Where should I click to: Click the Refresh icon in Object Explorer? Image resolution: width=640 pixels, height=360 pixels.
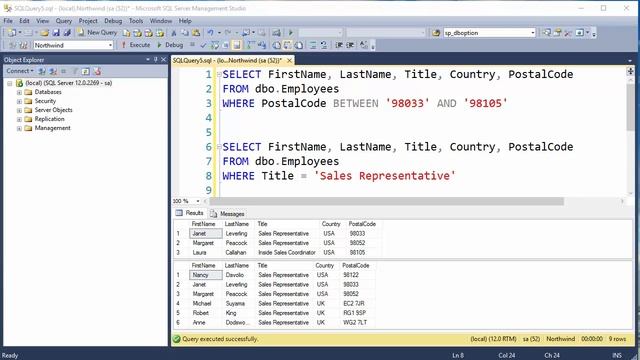[x=85, y=71]
